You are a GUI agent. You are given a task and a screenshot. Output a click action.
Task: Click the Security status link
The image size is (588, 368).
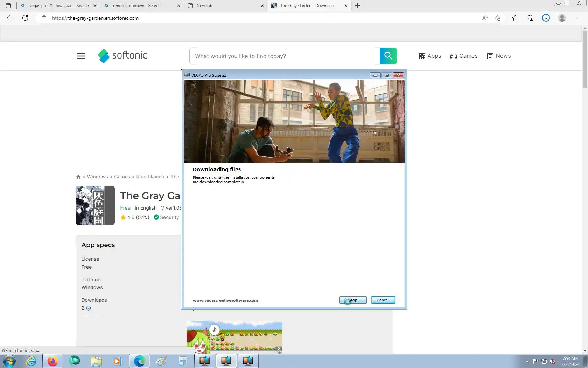point(167,217)
